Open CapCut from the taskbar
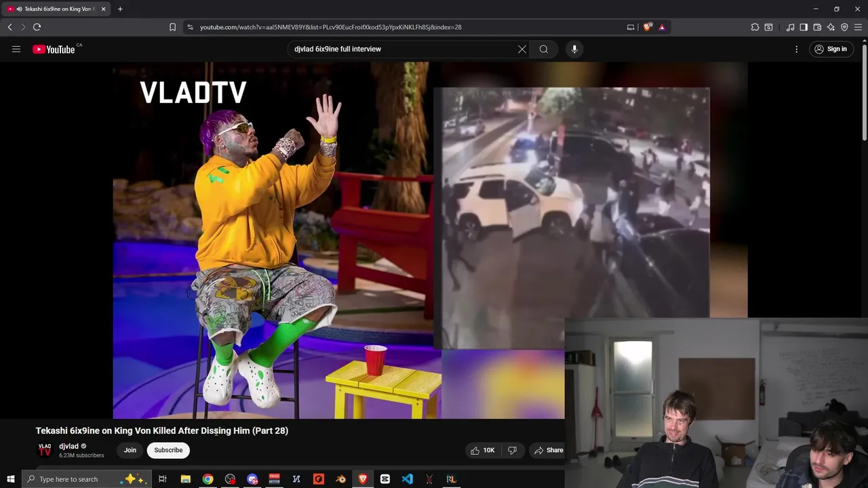 [x=385, y=479]
